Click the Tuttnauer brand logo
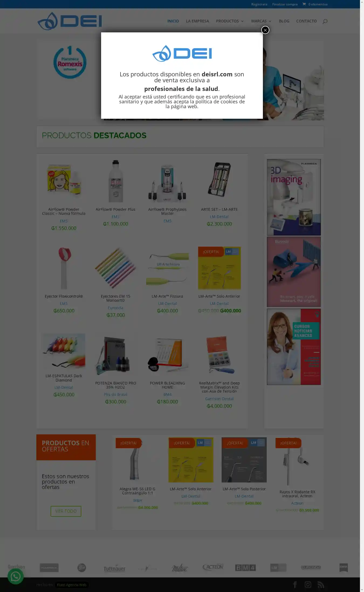The image size is (364, 592). click(114, 568)
